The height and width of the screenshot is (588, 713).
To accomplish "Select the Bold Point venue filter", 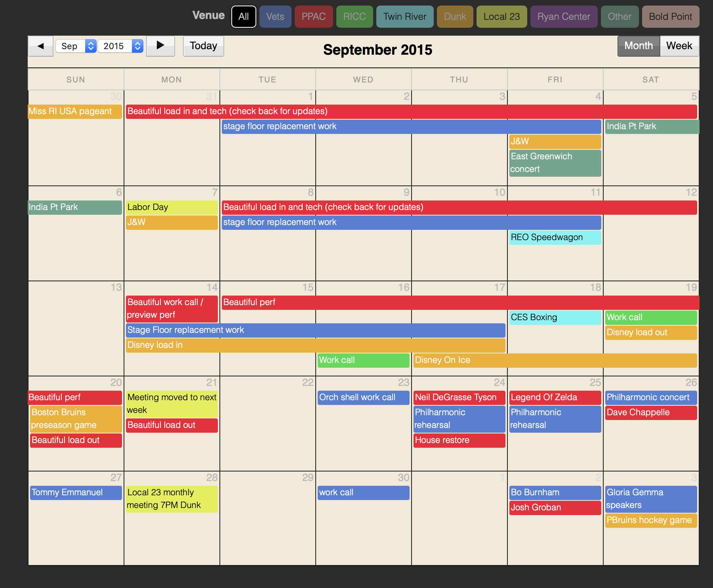I will coord(670,17).
